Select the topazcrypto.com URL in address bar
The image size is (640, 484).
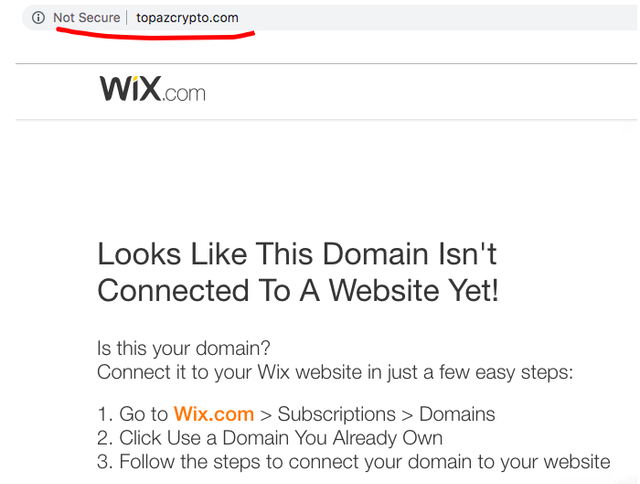tap(187, 18)
